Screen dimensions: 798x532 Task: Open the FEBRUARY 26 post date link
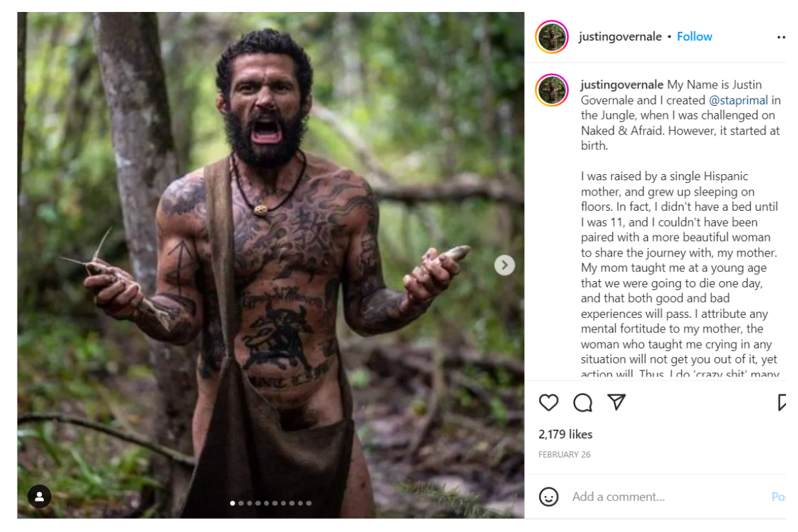pyautogui.click(x=565, y=455)
